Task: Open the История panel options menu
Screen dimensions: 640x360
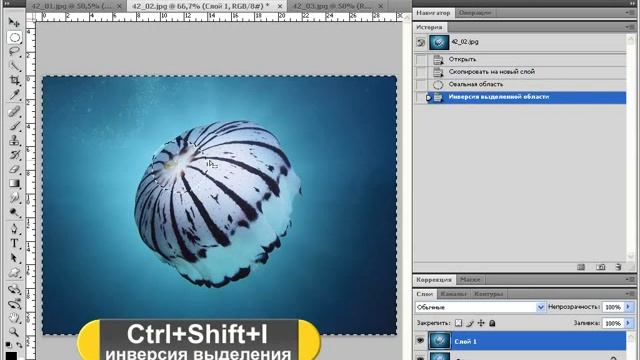Action: [x=630, y=27]
